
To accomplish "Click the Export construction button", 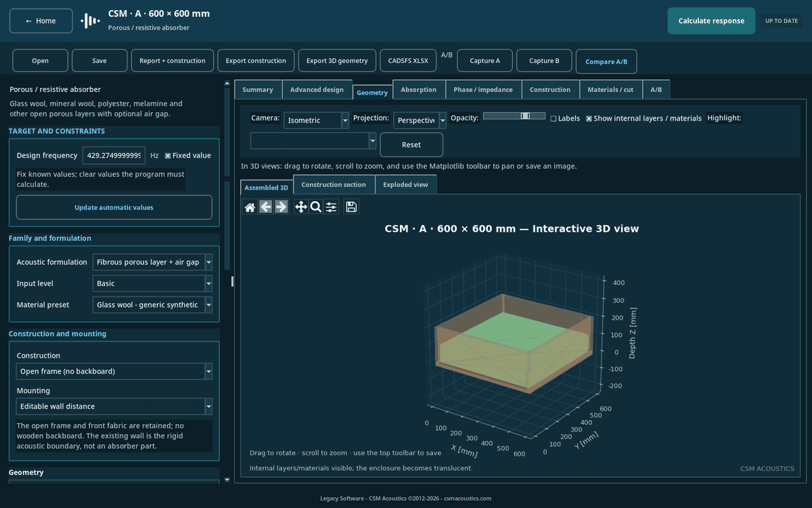I will [256, 61].
